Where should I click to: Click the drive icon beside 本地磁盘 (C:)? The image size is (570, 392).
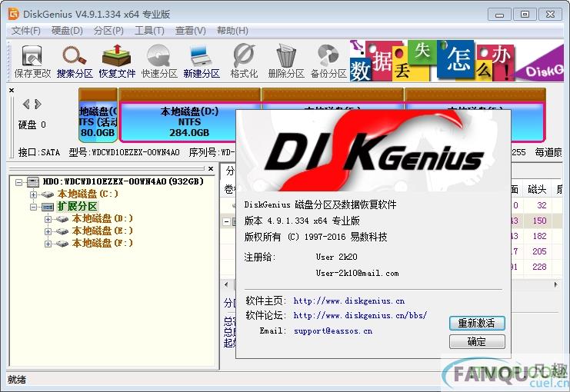[48, 194]
